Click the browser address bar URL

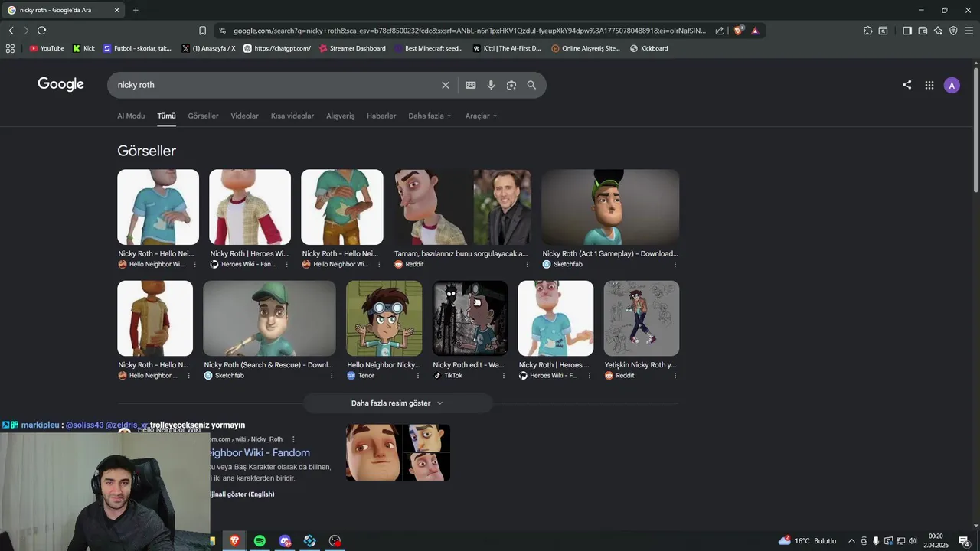click(x=469, y=31)
